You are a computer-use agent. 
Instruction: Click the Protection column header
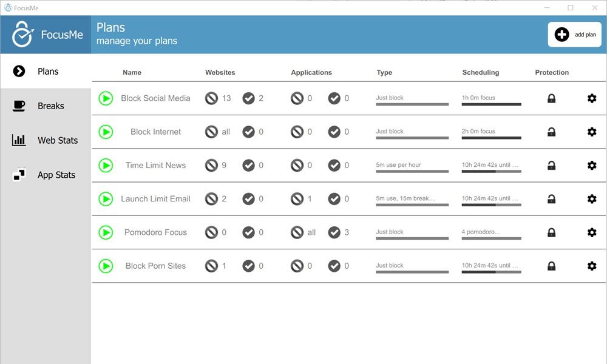552,72
